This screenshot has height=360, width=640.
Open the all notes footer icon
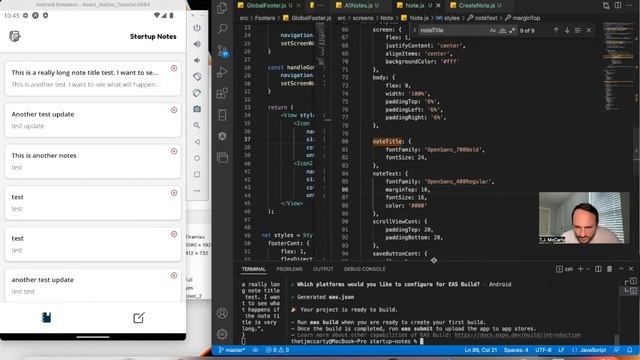coord(47,318)
